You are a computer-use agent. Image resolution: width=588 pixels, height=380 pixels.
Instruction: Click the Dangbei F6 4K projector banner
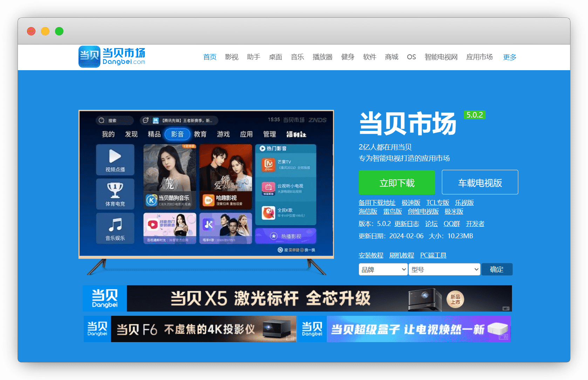click(190, 329)
